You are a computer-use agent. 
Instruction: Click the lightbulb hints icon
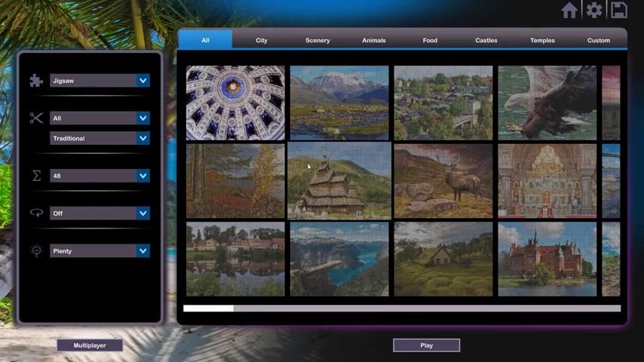36,251
